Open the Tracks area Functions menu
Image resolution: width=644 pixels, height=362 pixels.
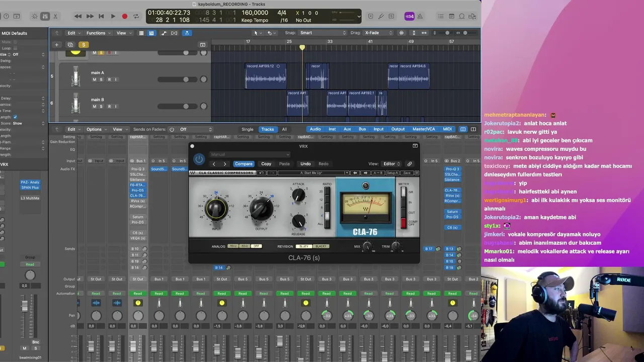point(98,33)
